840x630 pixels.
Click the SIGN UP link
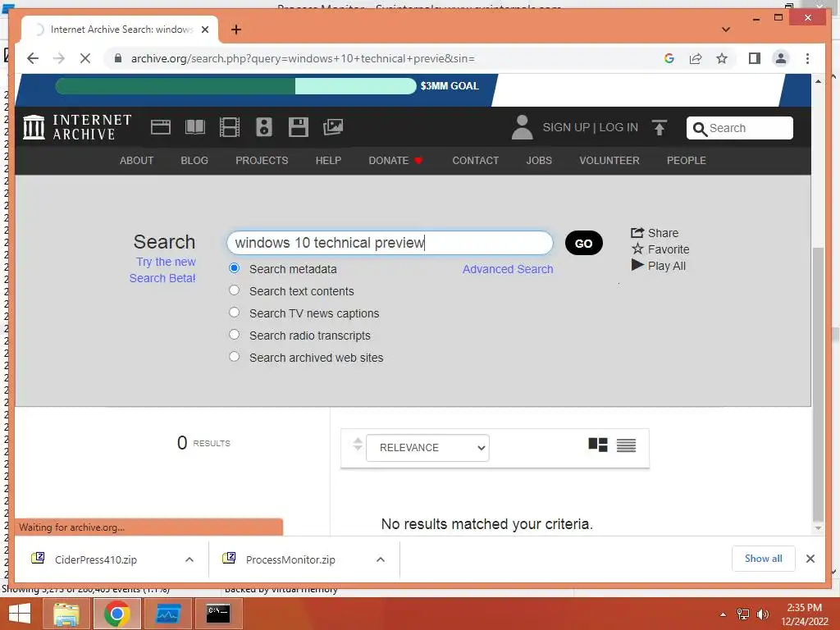[566, 127]
